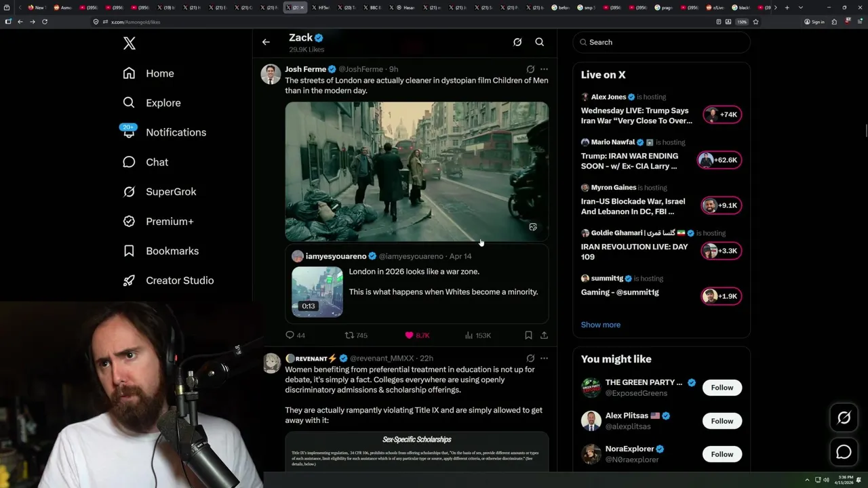Click the page vertical scrollbar
Viewport: 868px width, 488px height.
pos(865,129)
